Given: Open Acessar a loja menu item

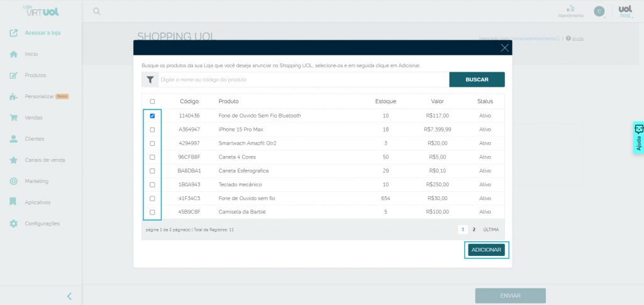Looking at the screenshot, I should [43, 33].
